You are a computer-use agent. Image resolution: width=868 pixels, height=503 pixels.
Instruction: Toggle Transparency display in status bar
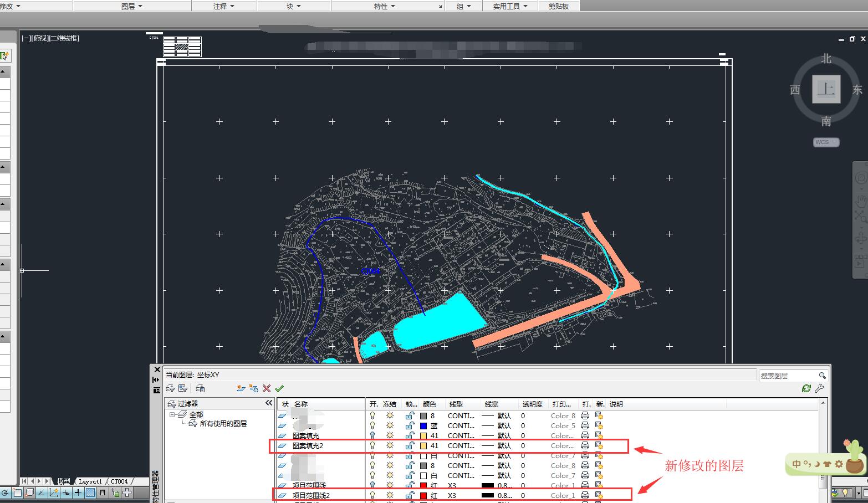90,493
